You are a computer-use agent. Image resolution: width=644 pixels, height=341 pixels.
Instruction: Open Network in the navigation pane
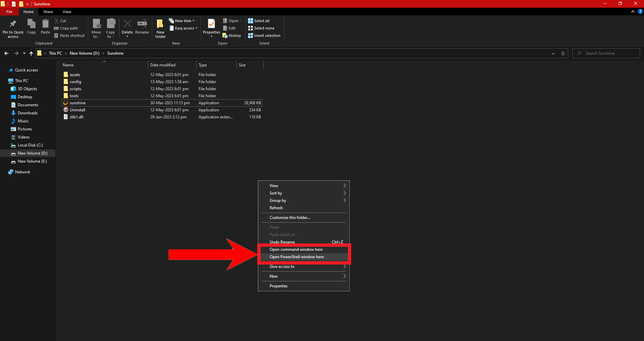22,172
